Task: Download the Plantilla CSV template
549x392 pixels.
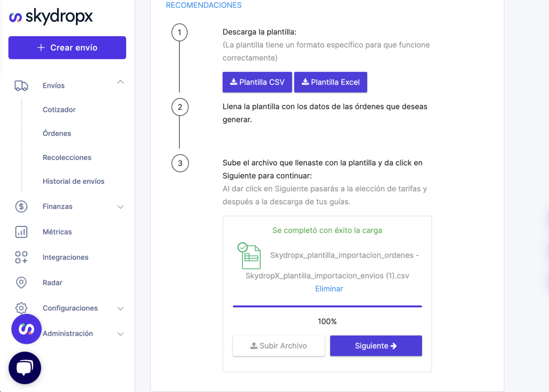Action: [x=257, y=82]
